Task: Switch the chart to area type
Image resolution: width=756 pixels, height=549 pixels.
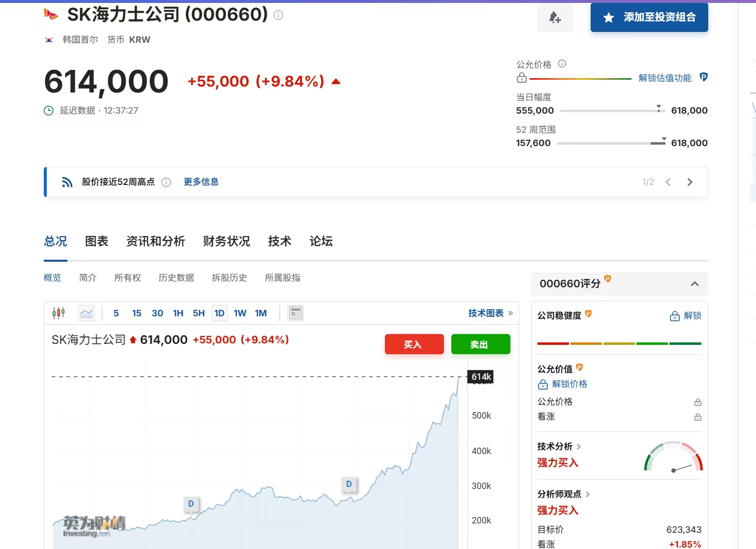Action: click(86, 313)
